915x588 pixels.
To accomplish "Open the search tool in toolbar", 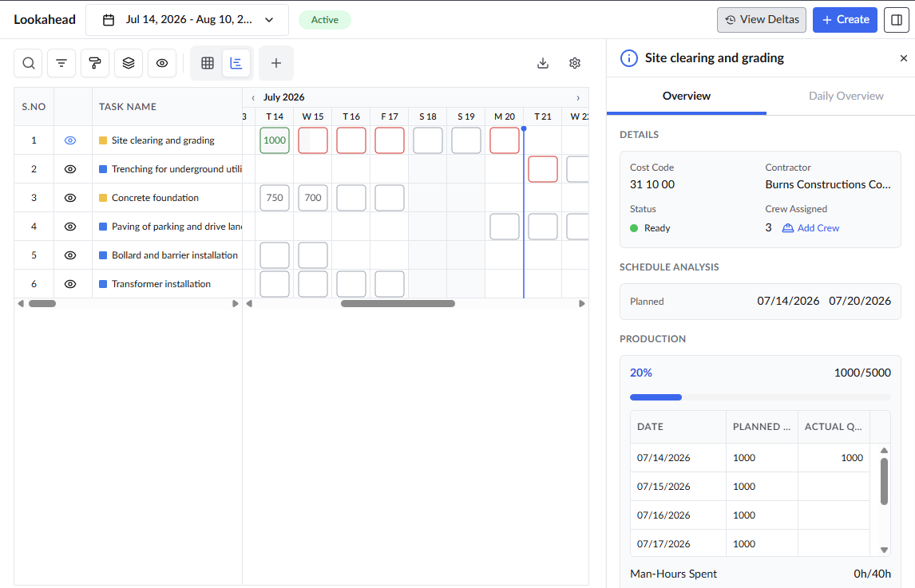I will coord(28,63).
